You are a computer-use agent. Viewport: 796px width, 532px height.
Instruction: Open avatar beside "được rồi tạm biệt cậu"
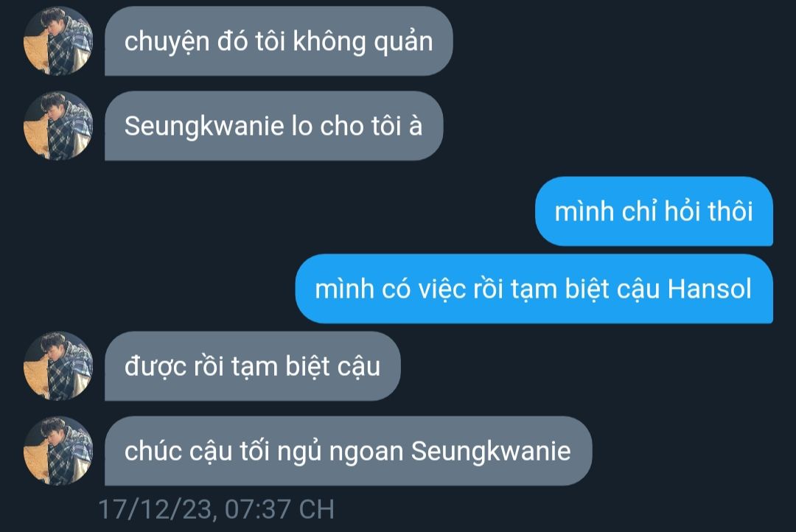point(58,366)
